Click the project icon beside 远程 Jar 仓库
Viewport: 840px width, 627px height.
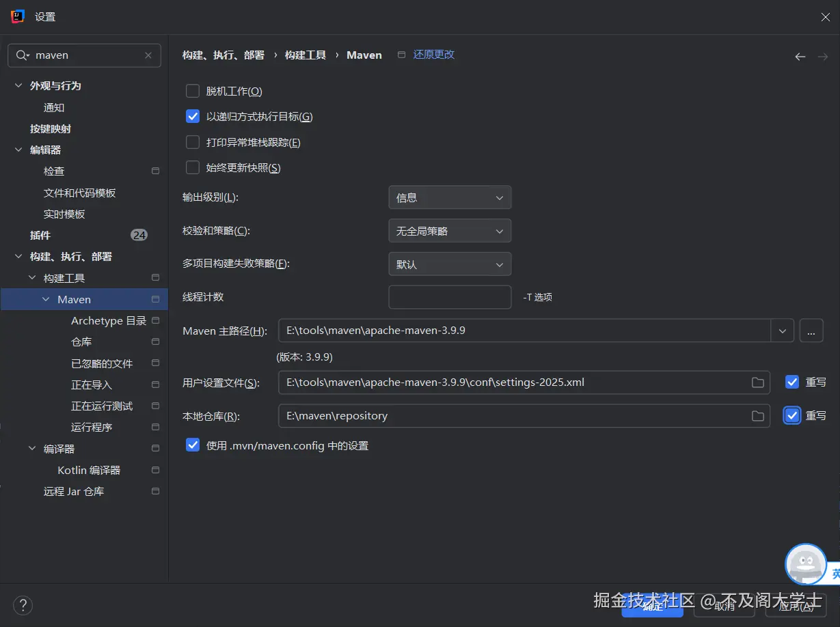tap(155, 492)
